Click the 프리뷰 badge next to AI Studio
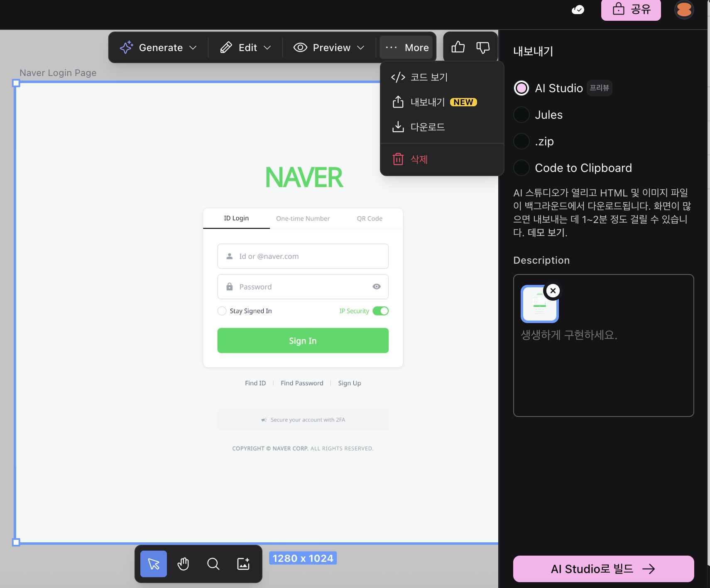The image size is (710, 588). (x=600, y=88)
